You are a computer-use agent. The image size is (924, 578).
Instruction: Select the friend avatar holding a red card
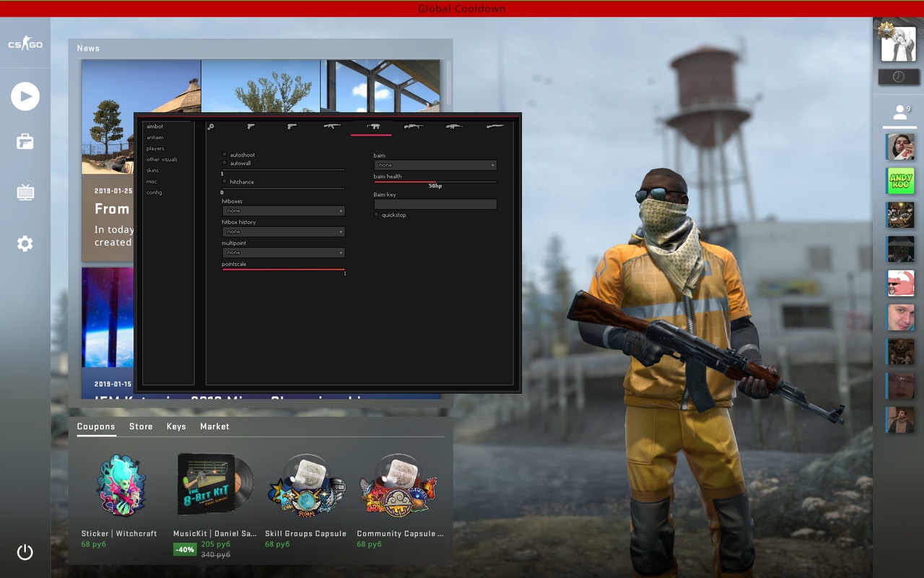tap(900, 147)
